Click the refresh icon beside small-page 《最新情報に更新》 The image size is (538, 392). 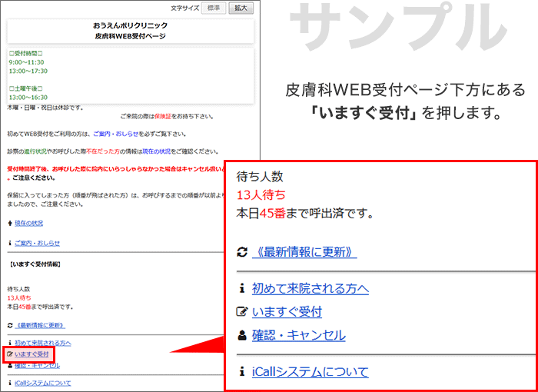click(10, 325)
